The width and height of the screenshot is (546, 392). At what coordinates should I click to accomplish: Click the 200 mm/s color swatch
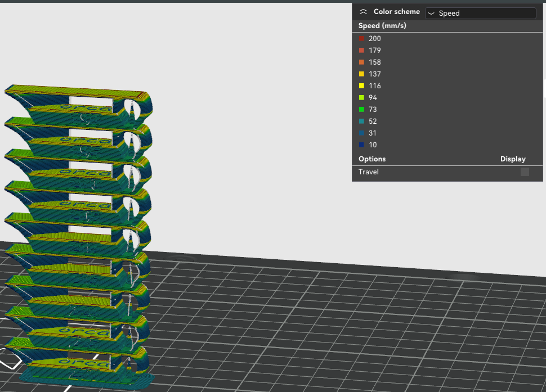(x=361, y=39)
